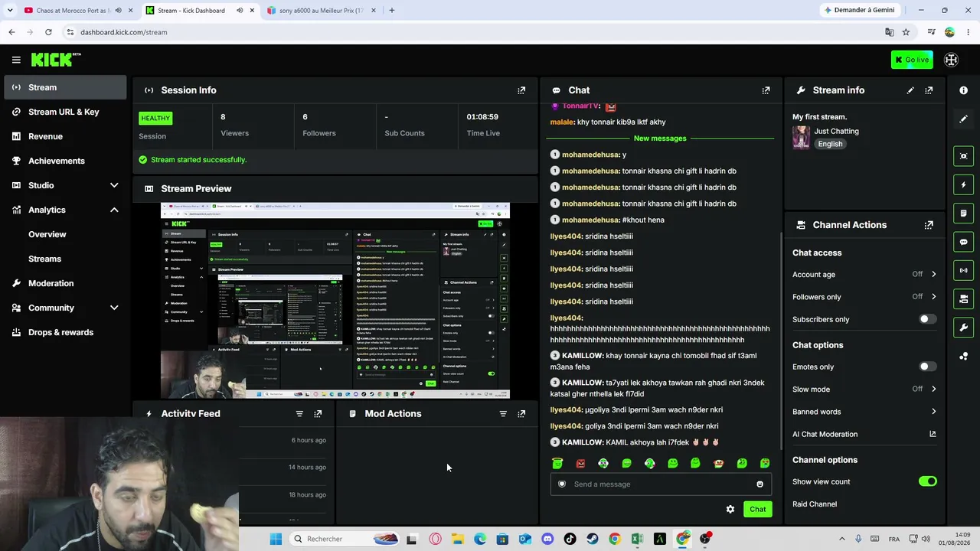
Task: Pop out the Session Info panel
Action: (x=521, y=90)
